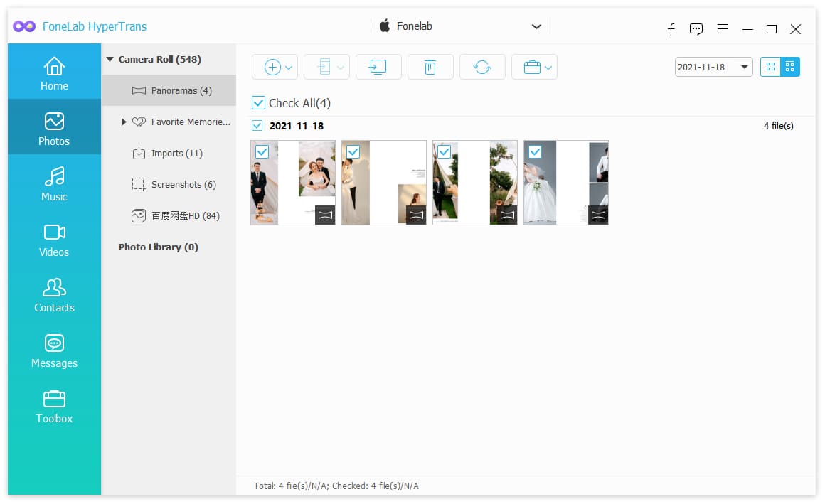The height and width of the screenshot is (504, 825).
Task: Open the Music section
Action: point(54,183)
